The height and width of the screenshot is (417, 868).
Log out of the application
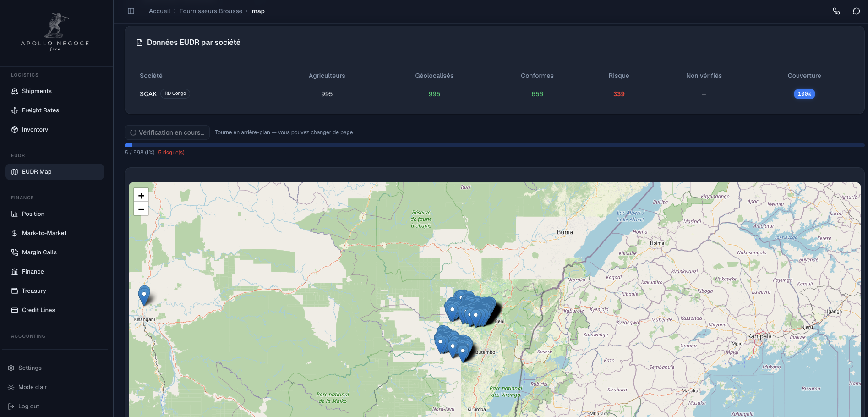click(x=28, y=406)
